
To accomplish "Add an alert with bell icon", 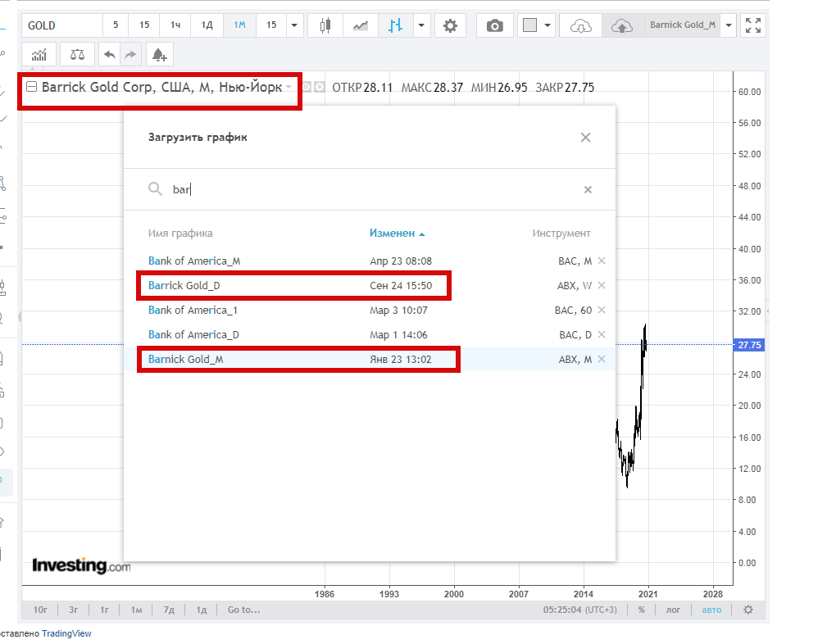I will click(159, 54).
